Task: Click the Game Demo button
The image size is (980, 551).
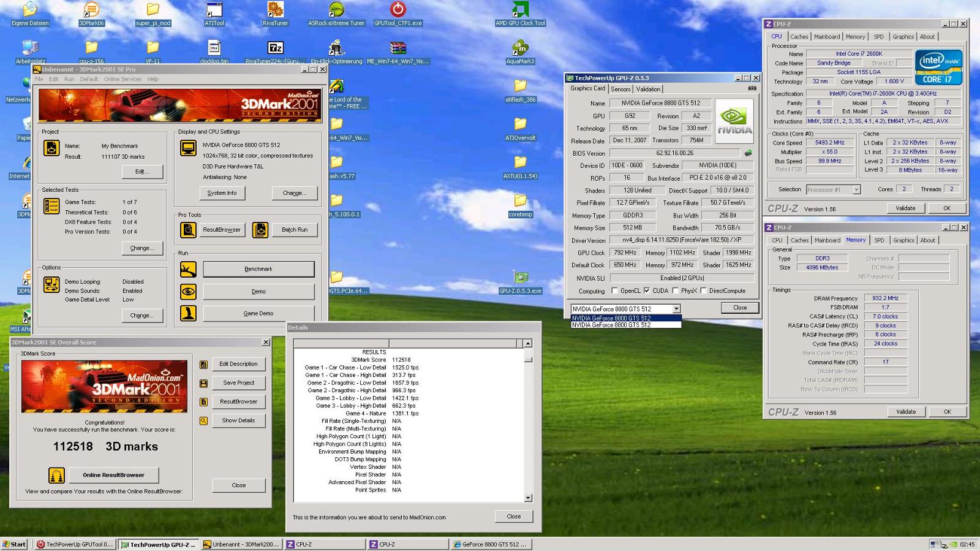Action: 258,313
